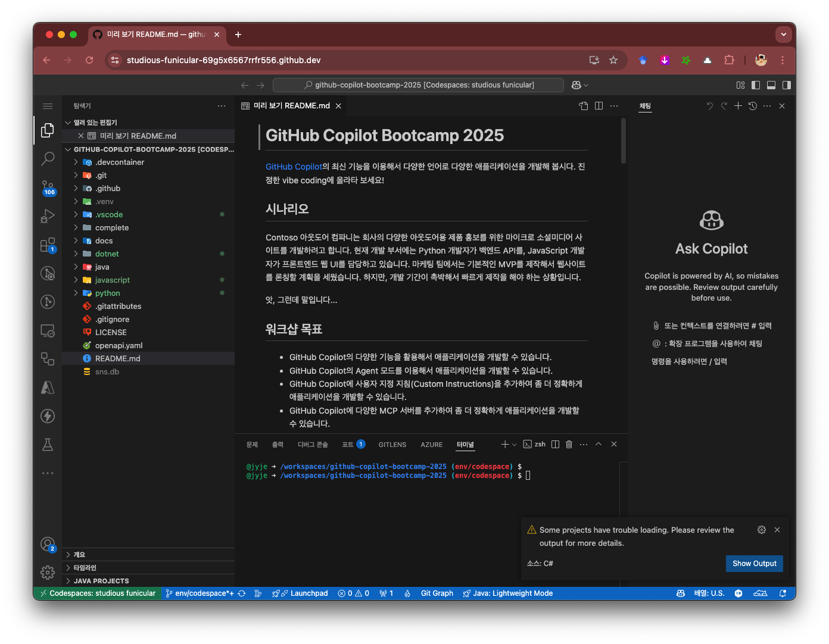Show source icon for README preview

(x=583, y=106)
